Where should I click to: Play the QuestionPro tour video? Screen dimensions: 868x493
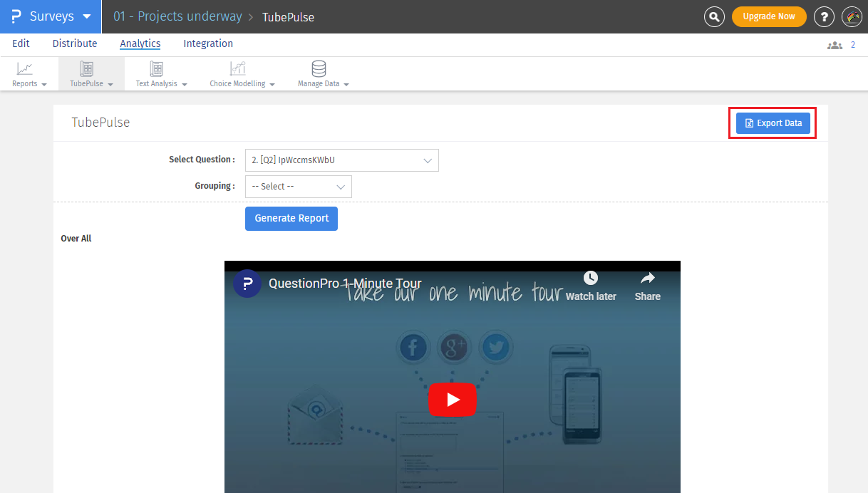tap(453, 400)
